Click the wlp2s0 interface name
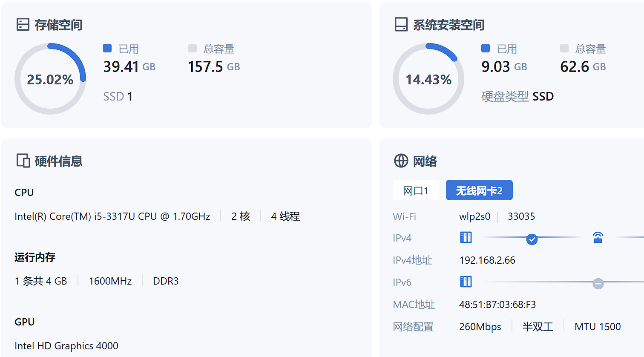The height and width of the screenshot is (357, 644). [475, 216]
